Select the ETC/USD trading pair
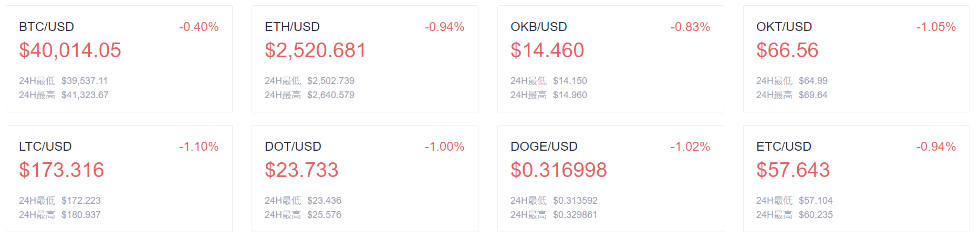This screenshot has height=240, width=980. point(784,147)
